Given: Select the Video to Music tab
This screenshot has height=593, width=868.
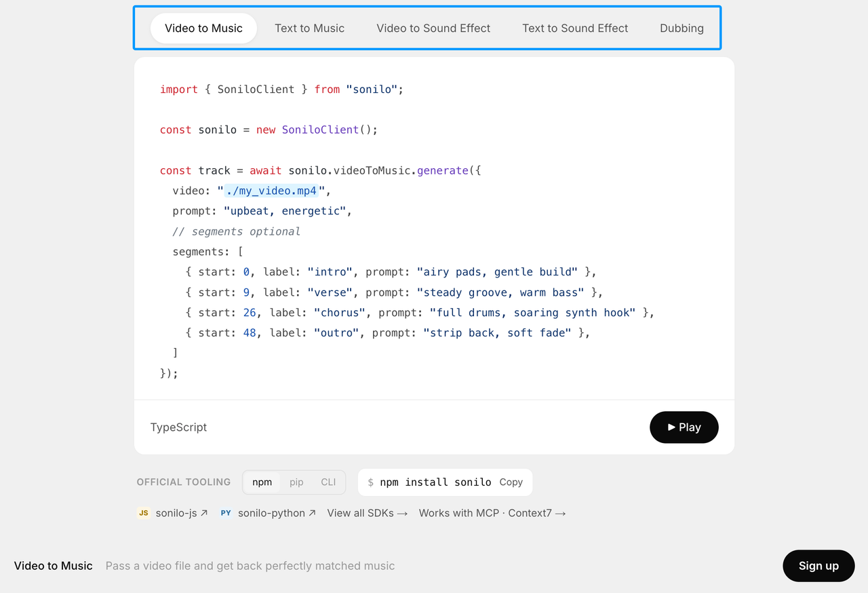Looking at the screenshot, I should coord(203,28).
